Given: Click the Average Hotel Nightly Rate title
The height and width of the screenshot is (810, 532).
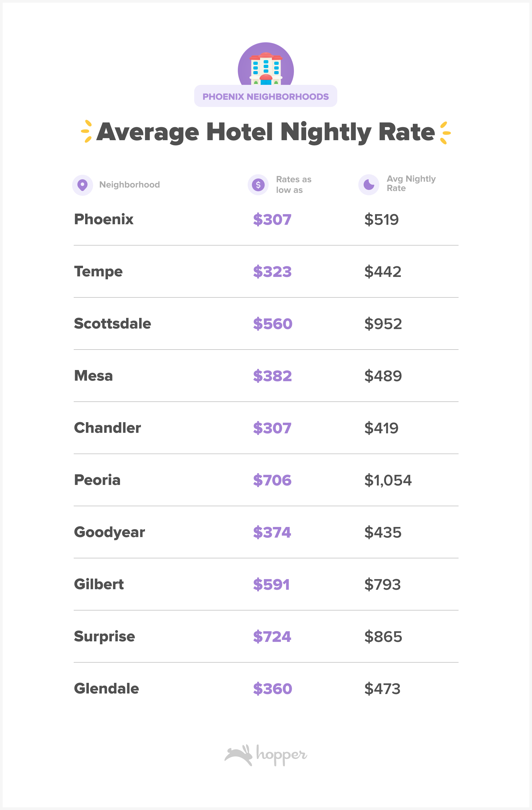Looking at the screenshot, I should (x=265, y=132).
